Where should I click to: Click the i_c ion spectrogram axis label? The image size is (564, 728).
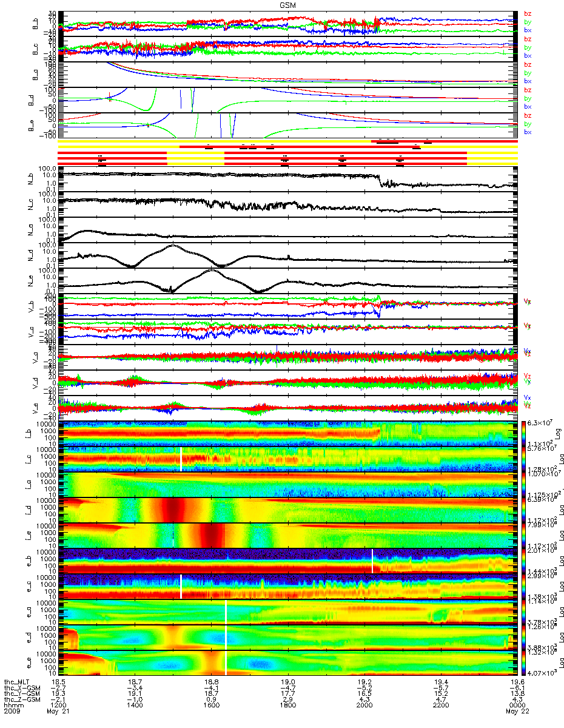[x=29, y=459]
